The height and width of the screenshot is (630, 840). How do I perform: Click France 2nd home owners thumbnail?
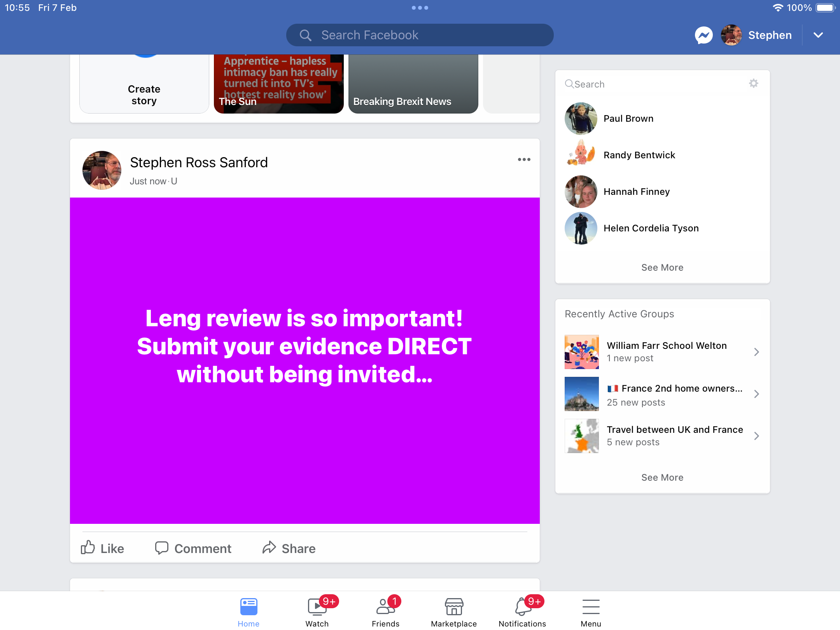582,394
